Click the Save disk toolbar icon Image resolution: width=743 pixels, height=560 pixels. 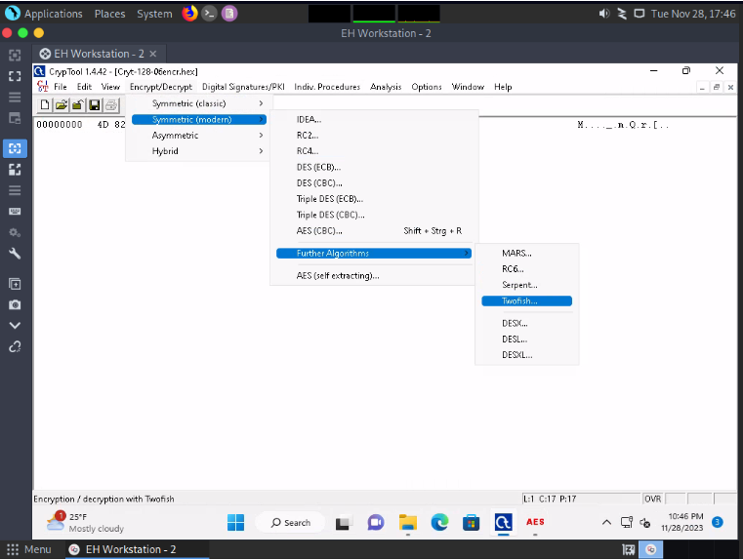click(95, 105)
